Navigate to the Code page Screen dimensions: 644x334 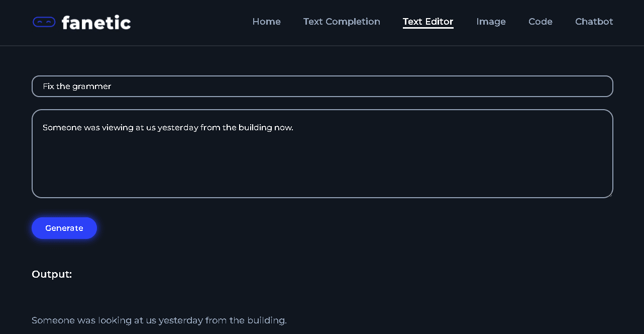[541, 22]
